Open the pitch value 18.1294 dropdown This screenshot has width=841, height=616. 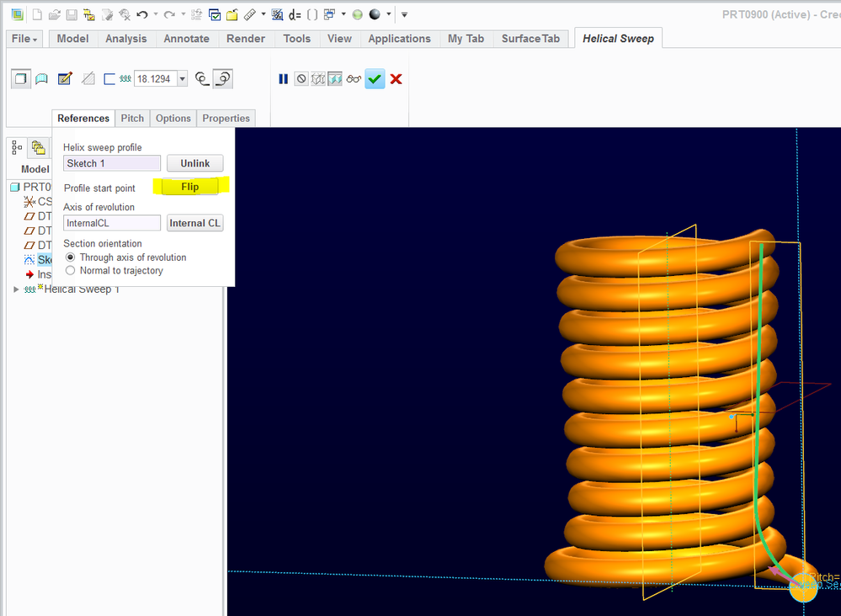(183, 79)
